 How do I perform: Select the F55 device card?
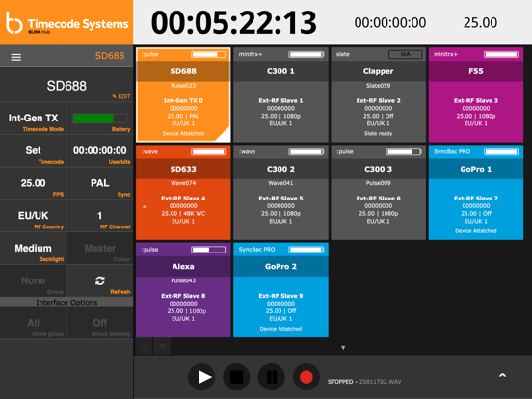[476, 94]
